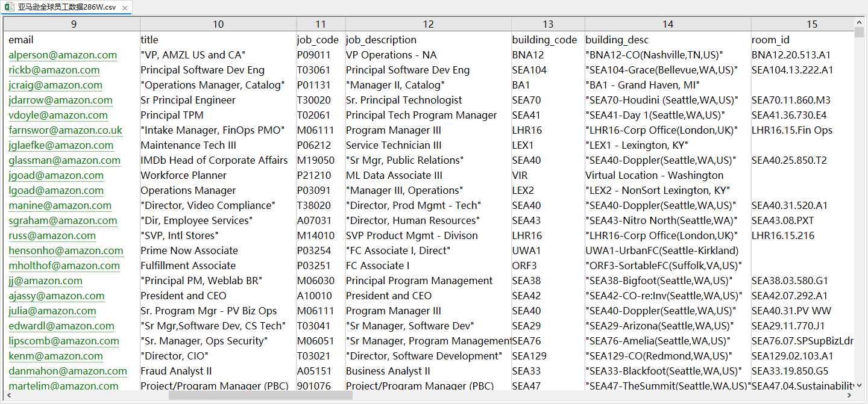
Task: Select cell 'Business Analyst II'
Action: click(428, 371)
